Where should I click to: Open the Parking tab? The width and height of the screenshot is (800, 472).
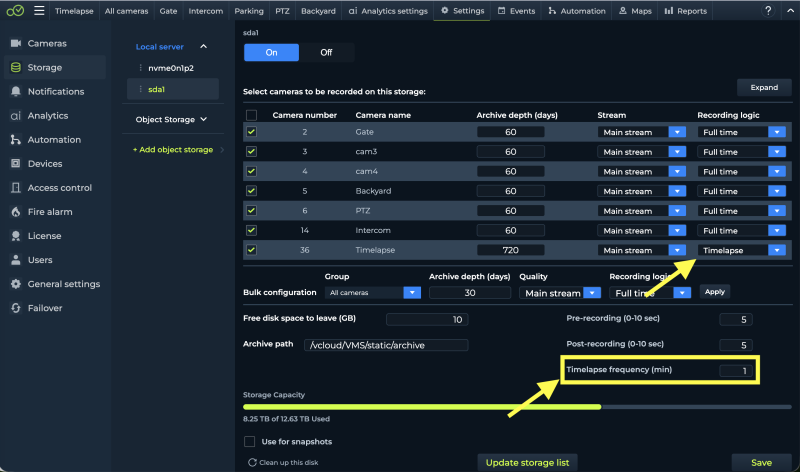[x=249, y=11]
